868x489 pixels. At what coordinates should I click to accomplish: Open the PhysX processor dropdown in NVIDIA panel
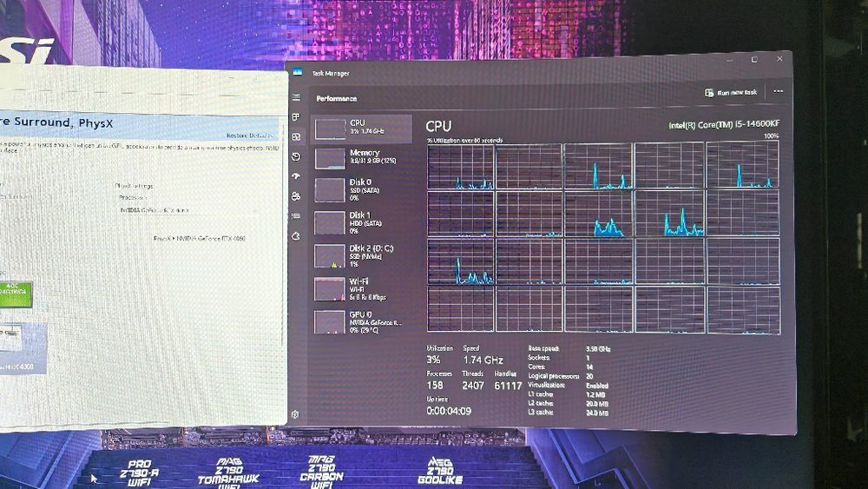point(188,210)
